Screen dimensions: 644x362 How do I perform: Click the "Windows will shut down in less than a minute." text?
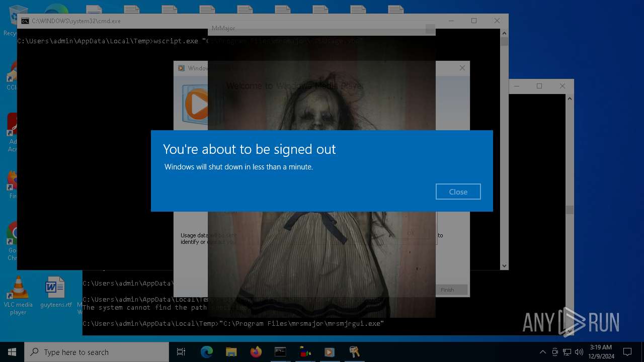coord(238,167)
